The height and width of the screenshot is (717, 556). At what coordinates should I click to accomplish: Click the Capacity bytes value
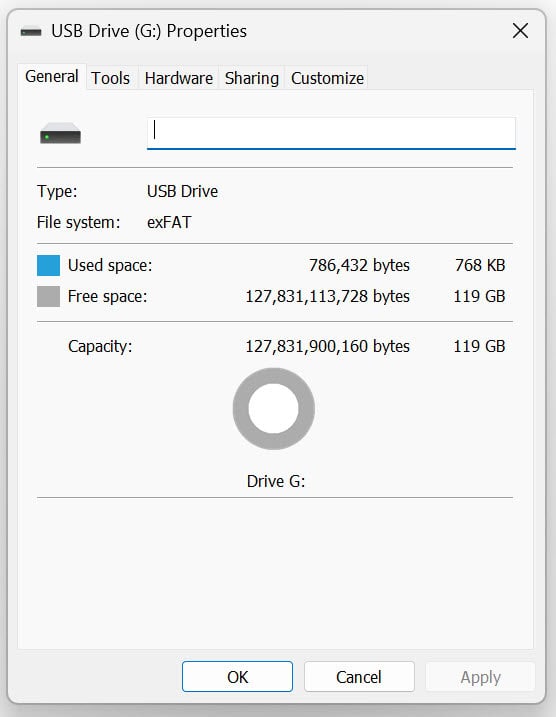[x=327, y=347]
